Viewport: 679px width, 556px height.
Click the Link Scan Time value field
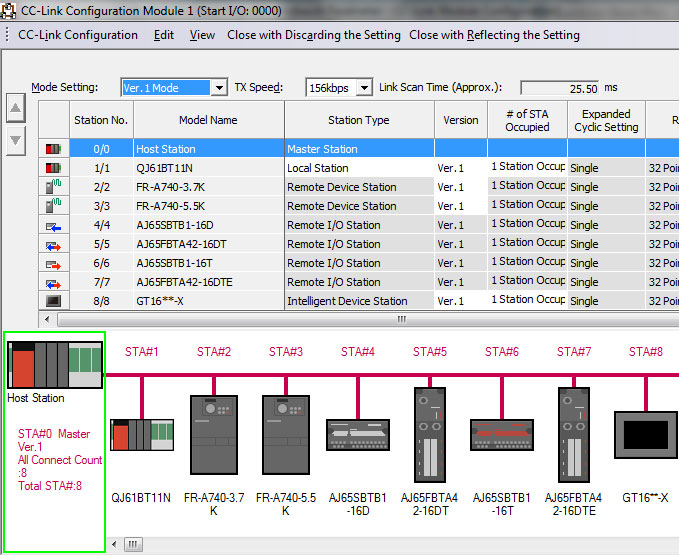click(559, 88)
